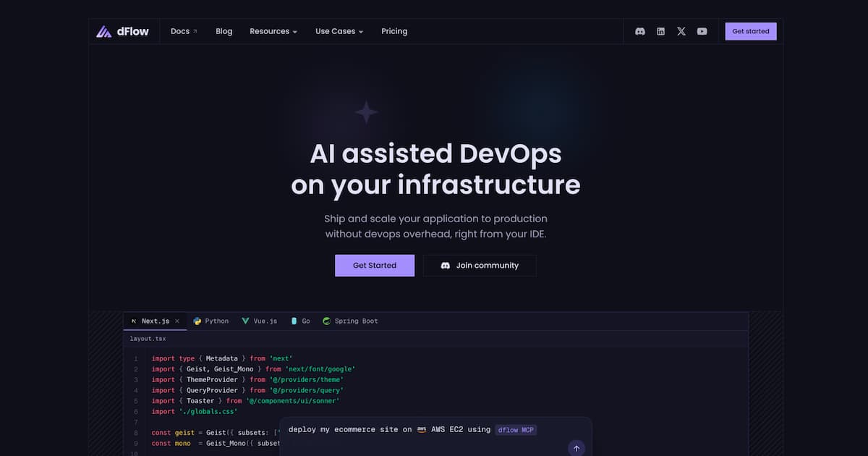Switch to the Spring Boot code tab

coord(350,321)
